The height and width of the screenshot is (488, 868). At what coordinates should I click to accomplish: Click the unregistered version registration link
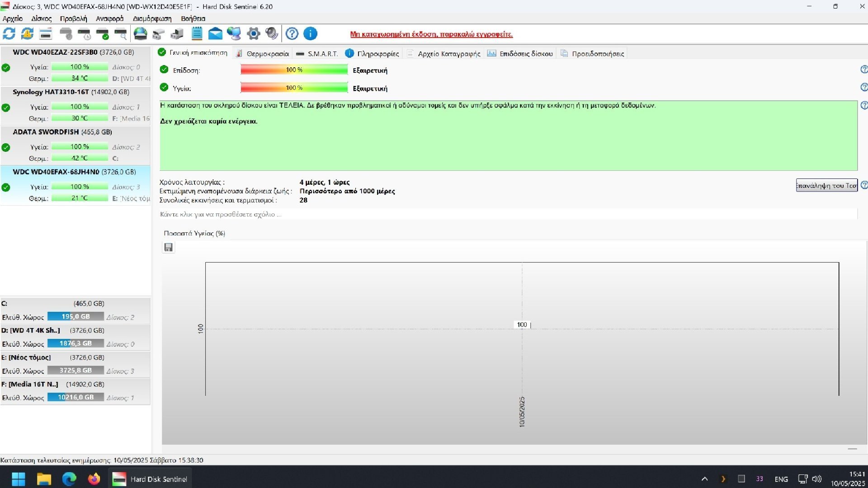click(x=431, y=34)
